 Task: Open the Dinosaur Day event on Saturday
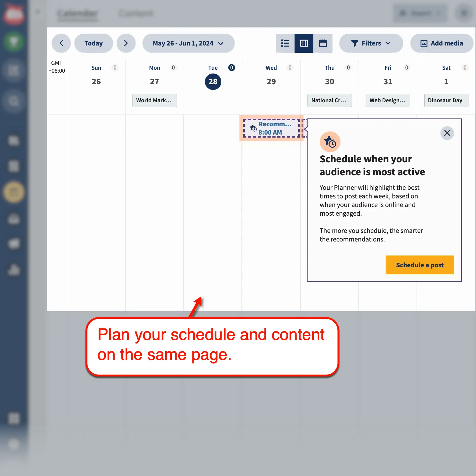click(446, 100)
